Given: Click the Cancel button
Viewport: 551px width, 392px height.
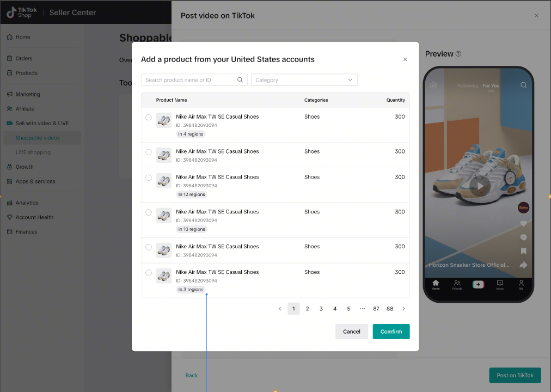Looking at the screenshot, I should [x=352, y=332].
